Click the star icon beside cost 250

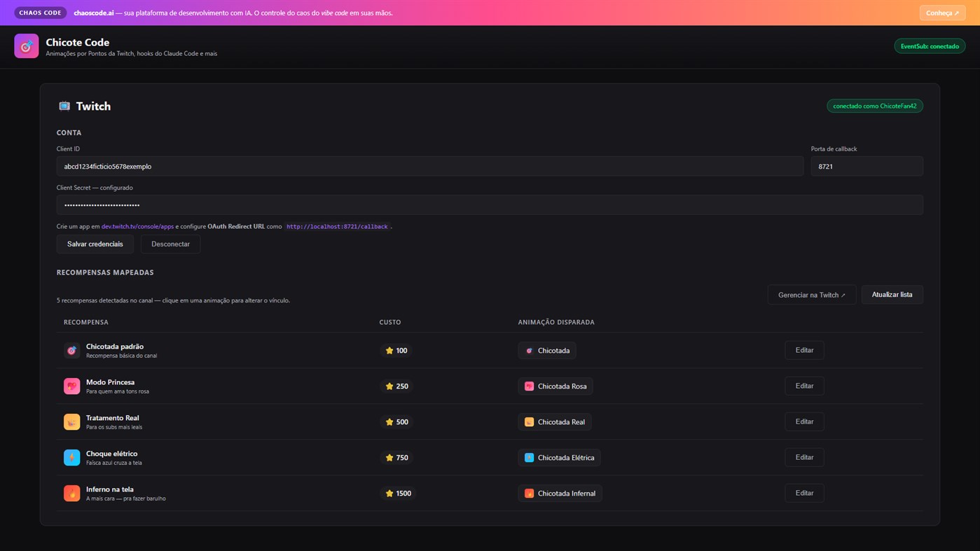tap(389, 386)
